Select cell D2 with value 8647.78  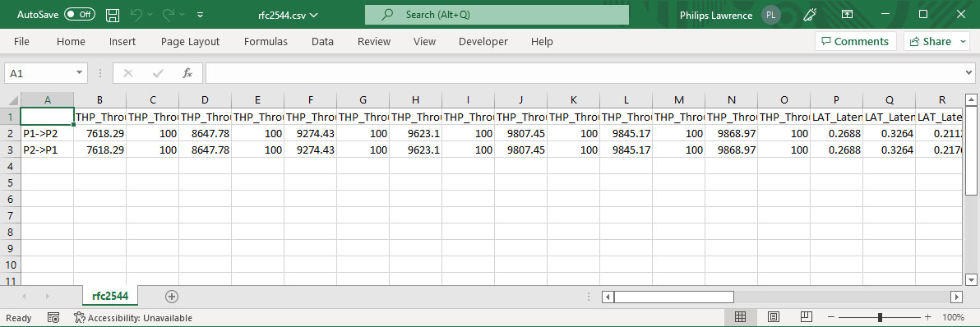205,133
